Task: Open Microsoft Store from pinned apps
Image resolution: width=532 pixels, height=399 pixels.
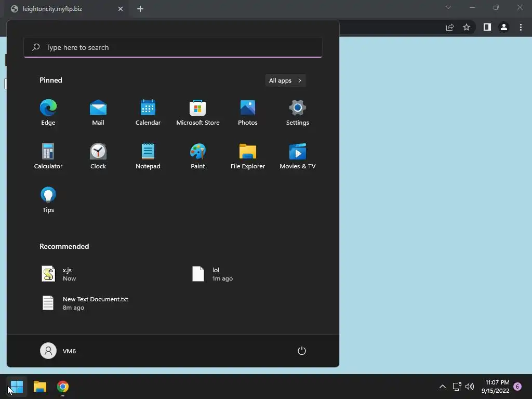Action: click(x=198, y=113)
